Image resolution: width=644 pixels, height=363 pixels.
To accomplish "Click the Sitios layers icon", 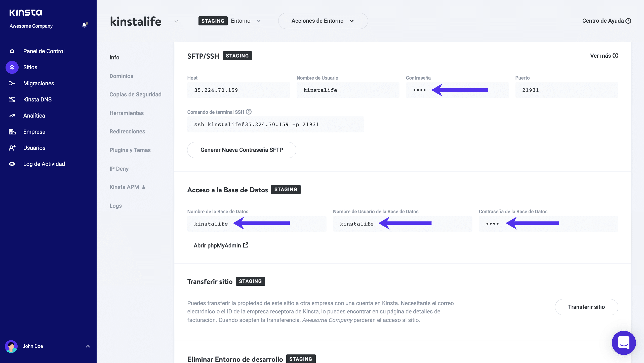I will click(x=12, y=67).
